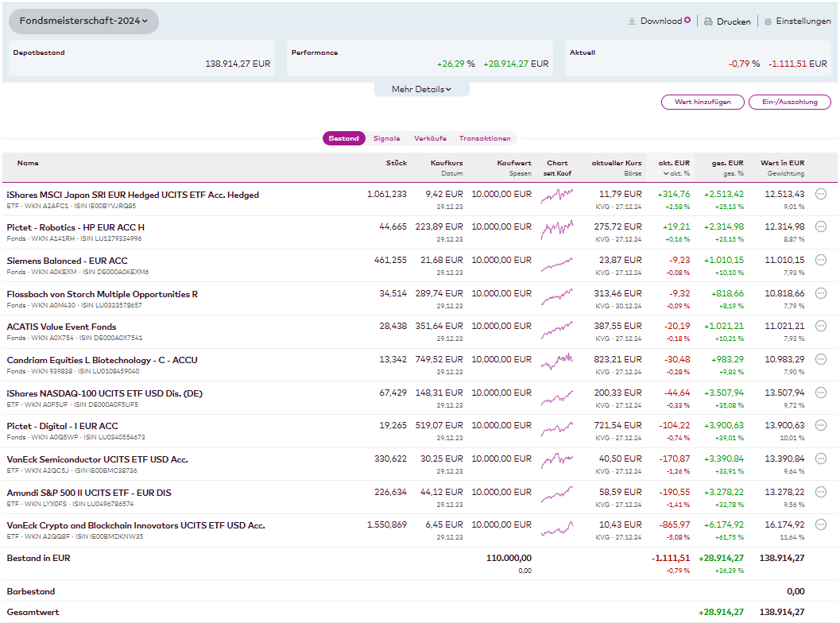Click the Download icon in header

coord(633,21)
